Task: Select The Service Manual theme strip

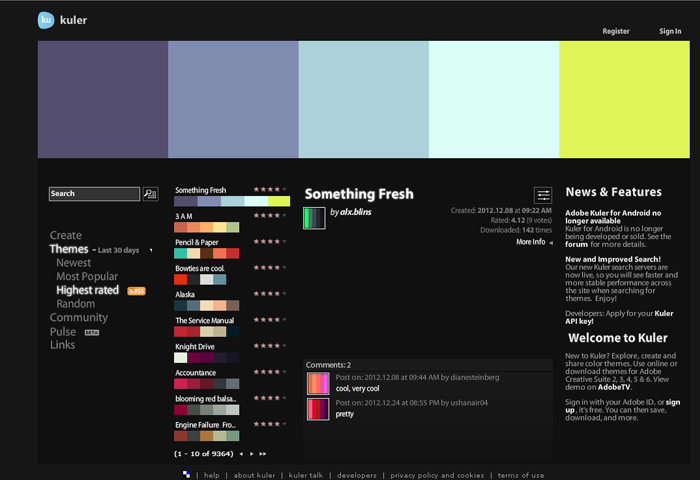Action: click(x=207, y=332)
